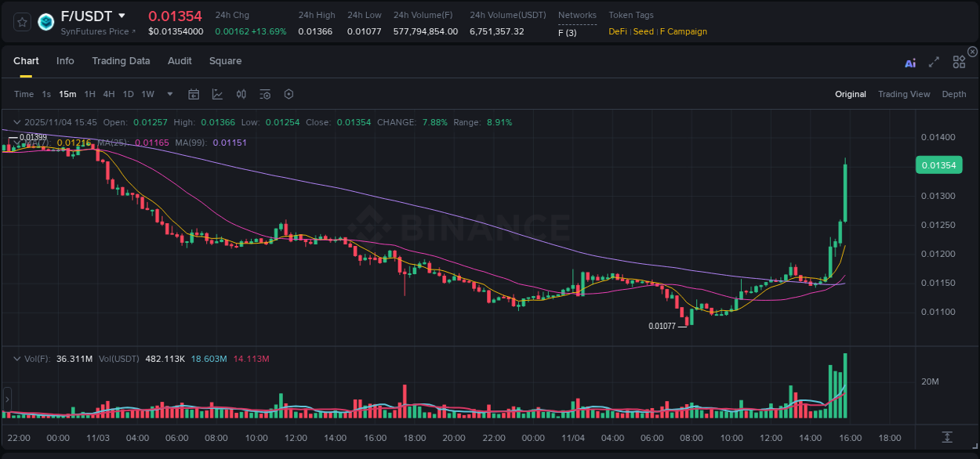Open the DeFi token tag link
The height and width of the screenshot is (459, 980).
(616, 31)
